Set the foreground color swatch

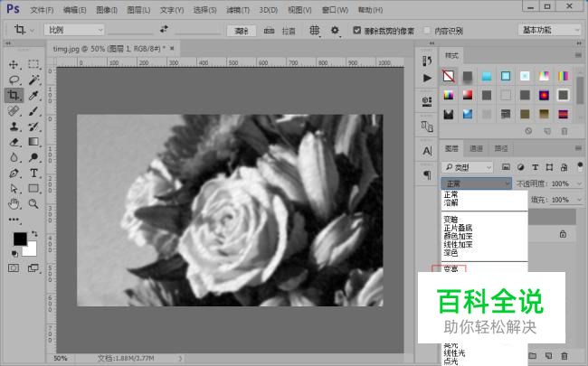(x=20, y=239)
